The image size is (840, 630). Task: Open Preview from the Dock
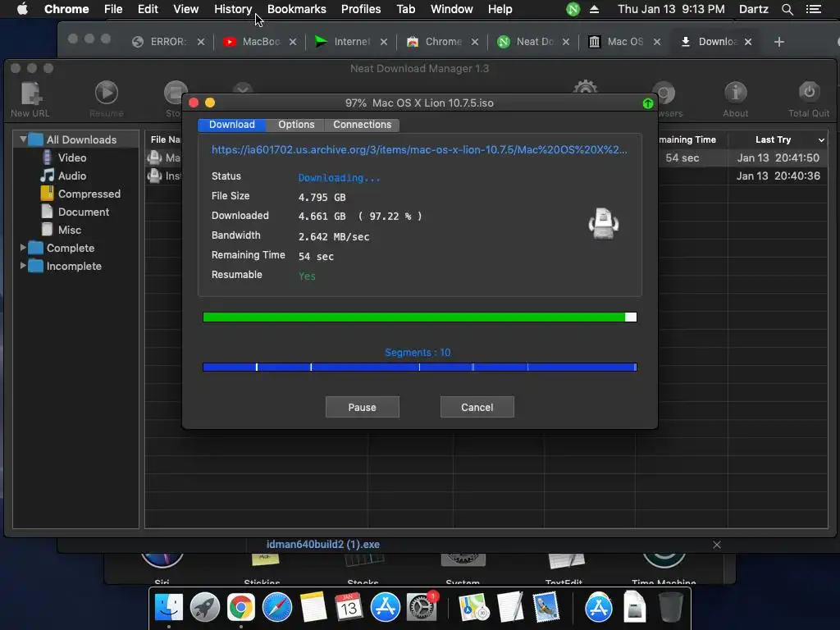pos(546,607)
